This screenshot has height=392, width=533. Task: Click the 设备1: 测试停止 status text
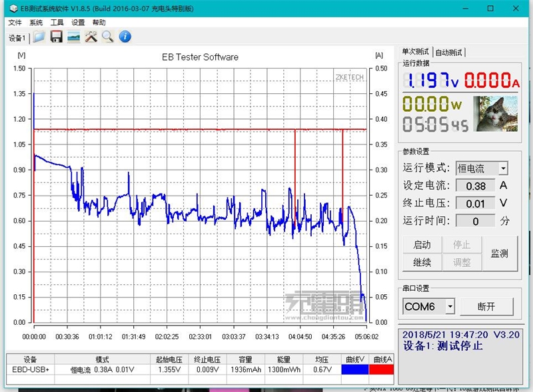443,346
